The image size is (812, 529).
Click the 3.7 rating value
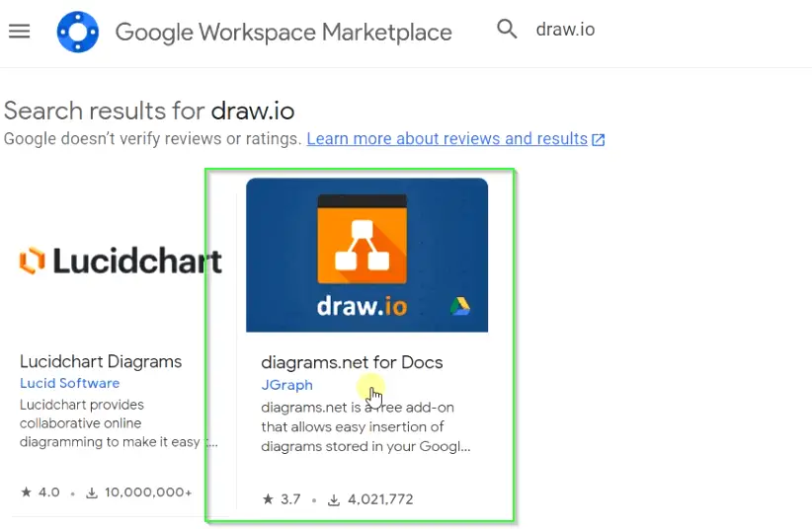click(x=290, y=499)
